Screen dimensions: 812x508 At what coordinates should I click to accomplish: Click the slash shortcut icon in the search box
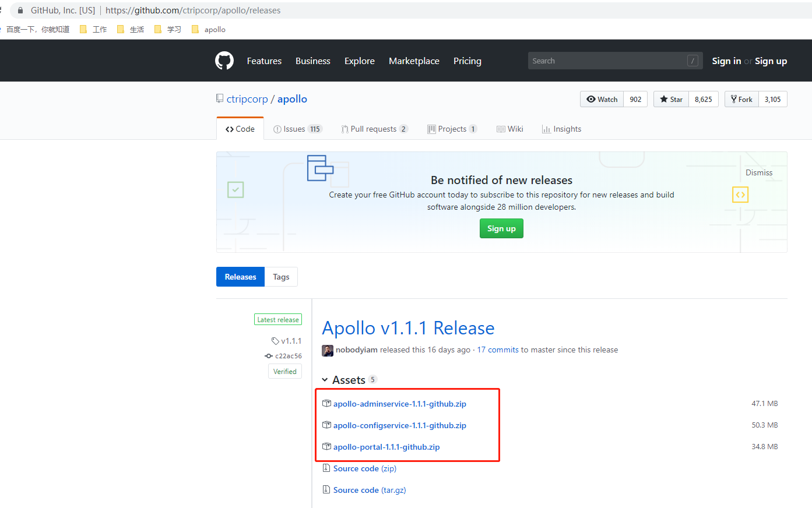693,61
